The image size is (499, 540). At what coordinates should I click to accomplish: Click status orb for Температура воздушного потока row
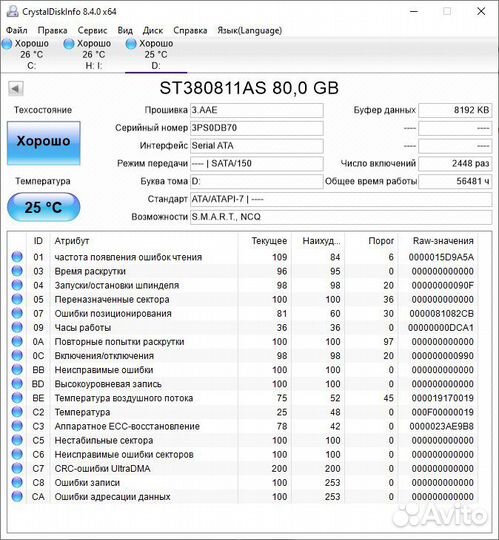17,398
